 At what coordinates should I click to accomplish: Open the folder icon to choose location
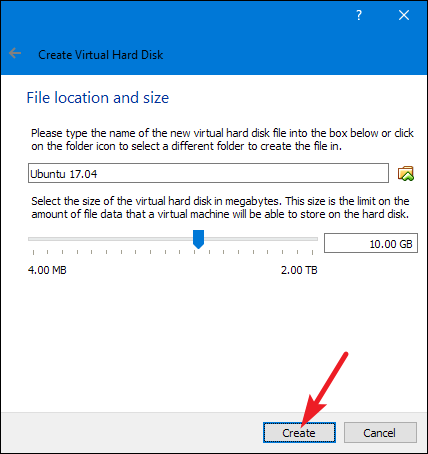click(x=406, y=173)
